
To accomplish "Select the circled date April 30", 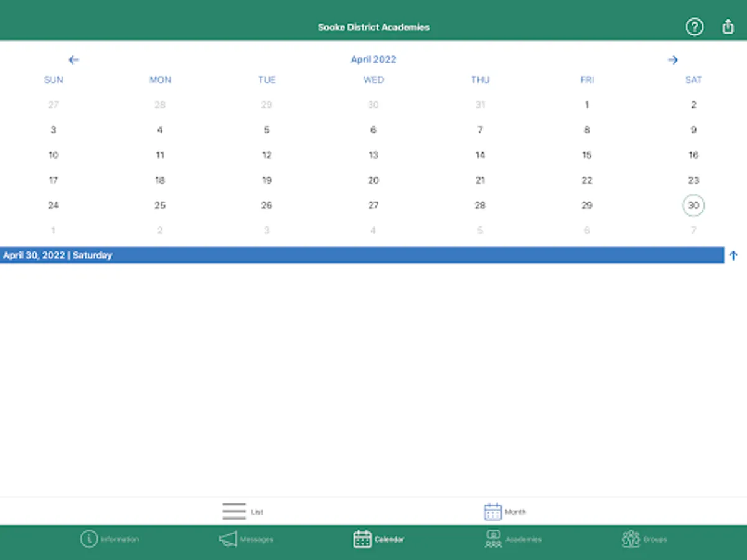I will [693, 205].
